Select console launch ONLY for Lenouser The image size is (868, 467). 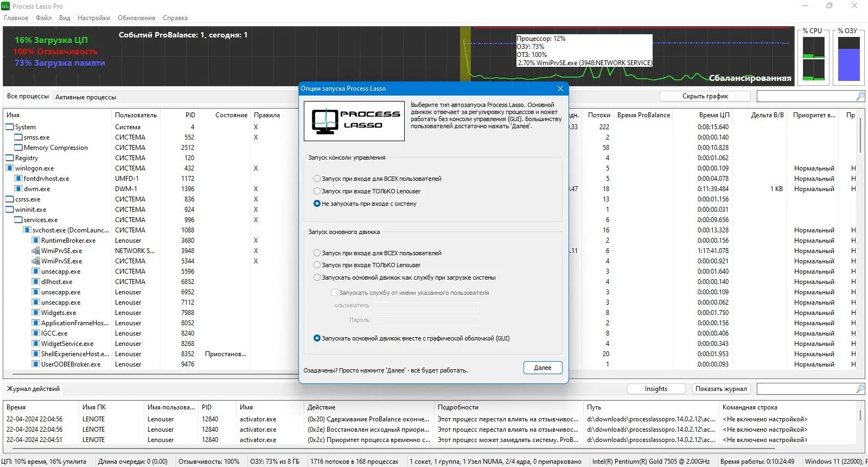317,191
